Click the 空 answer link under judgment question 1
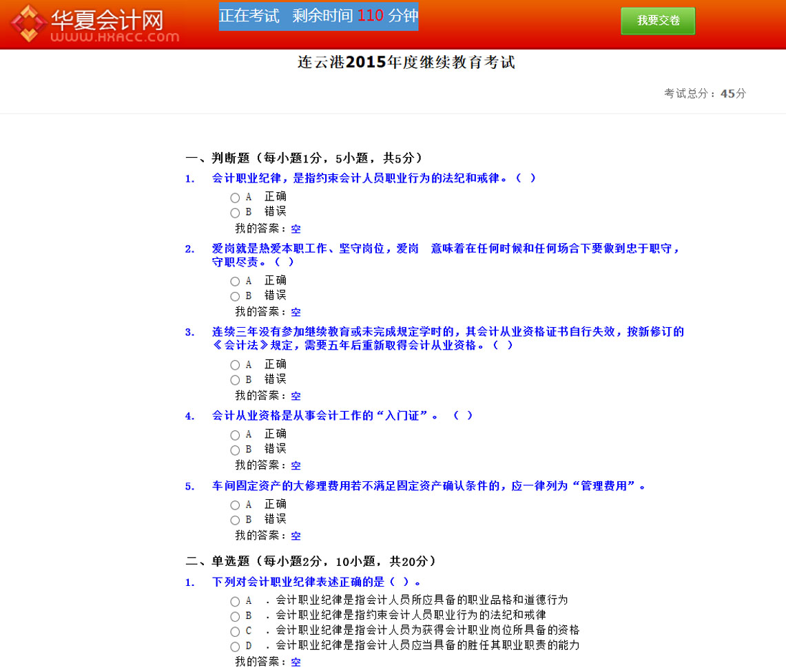The image size is (786, 672). 296,229
